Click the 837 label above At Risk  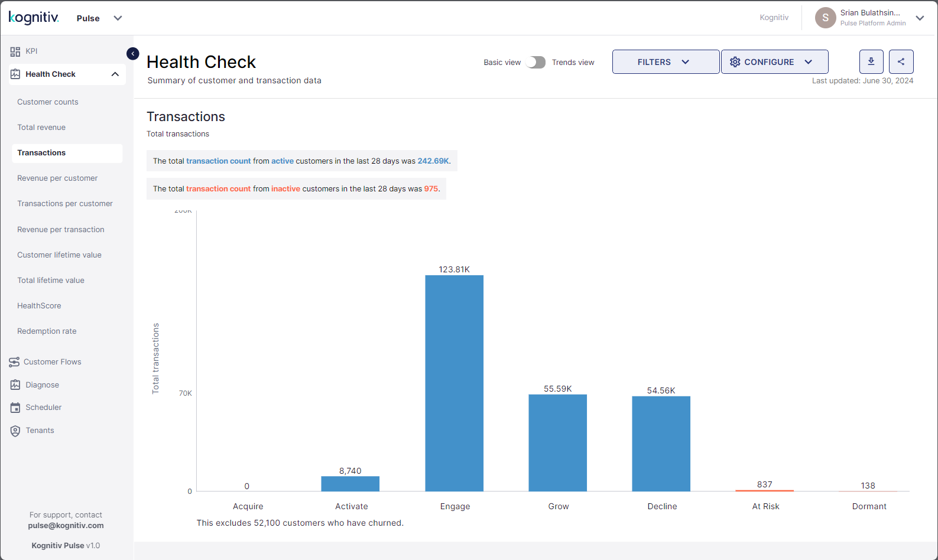tap(765, 484)
